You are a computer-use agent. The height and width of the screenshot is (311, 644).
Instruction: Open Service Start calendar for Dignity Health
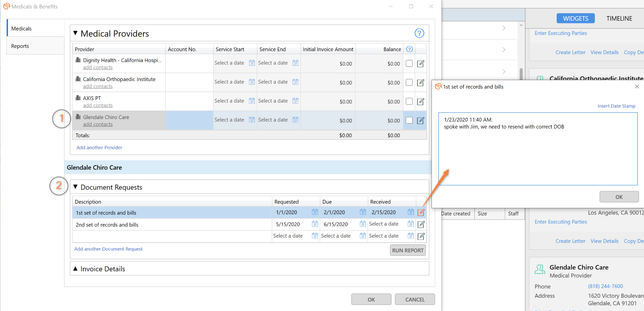click(252, 63)
